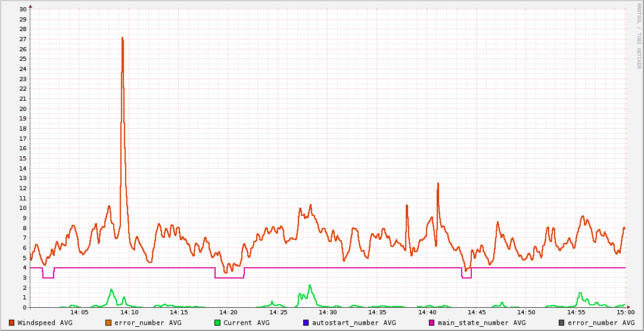Image resolution: width=644 pixels, height=331 pixels.
Task: Click the green Current AVG legend swatch
Action: [217, 323]
